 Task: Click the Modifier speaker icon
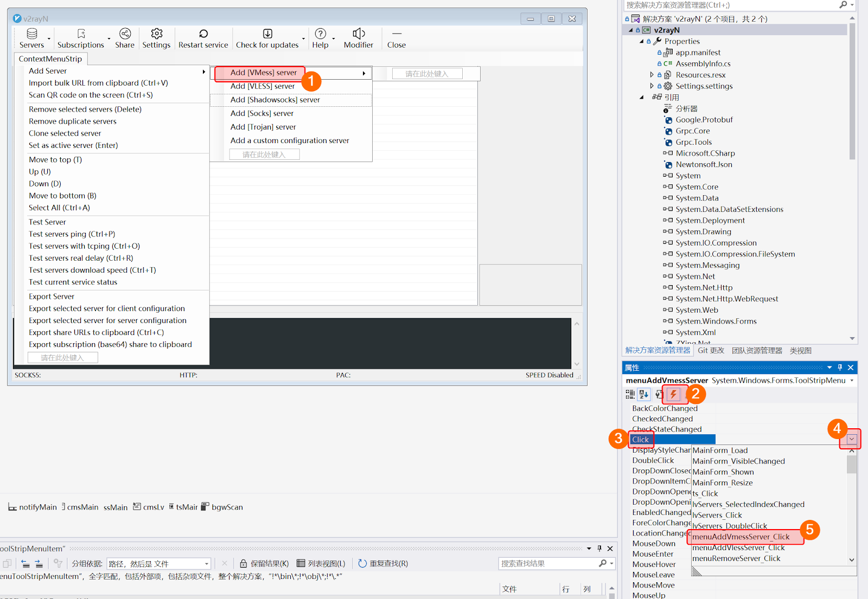pos(358,34)
